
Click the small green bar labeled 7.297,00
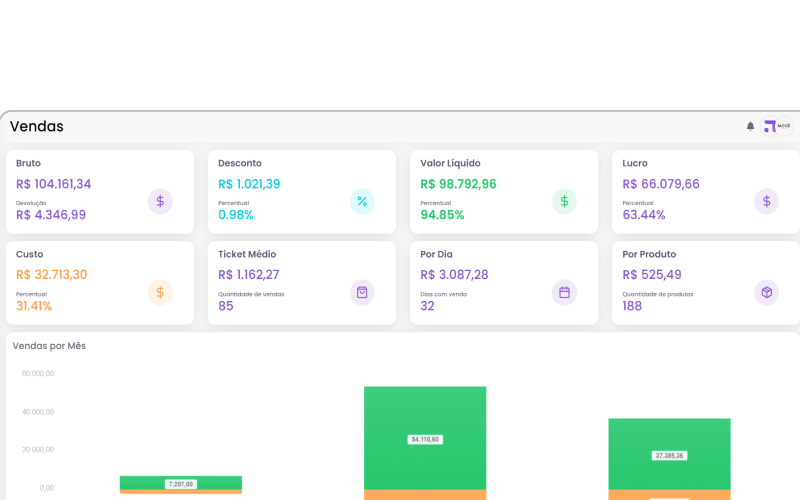[x=181, y=483]
